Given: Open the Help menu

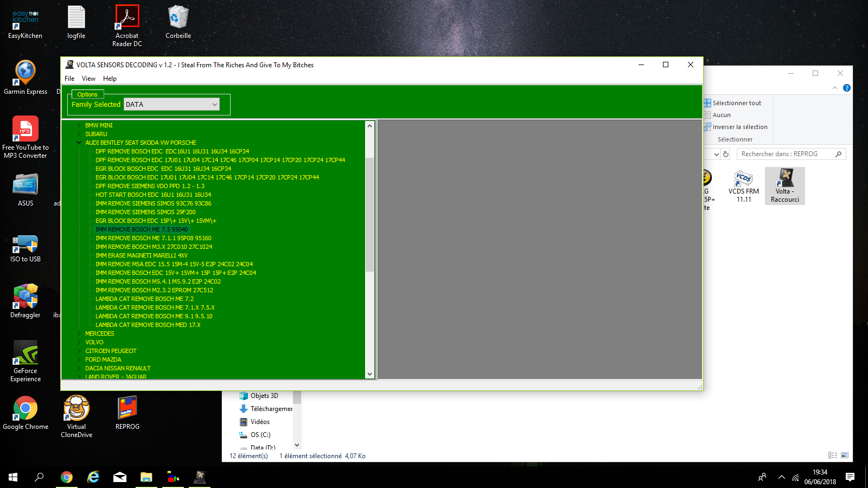Looking at the screenshot, I should pos(110,79).
